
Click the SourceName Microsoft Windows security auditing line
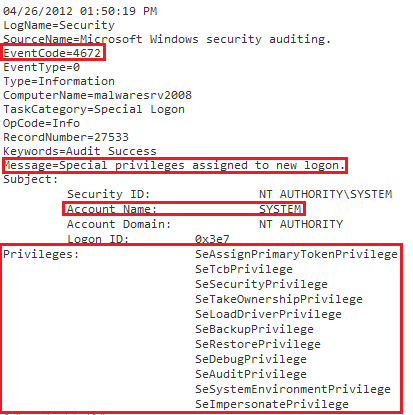point(167,39)
